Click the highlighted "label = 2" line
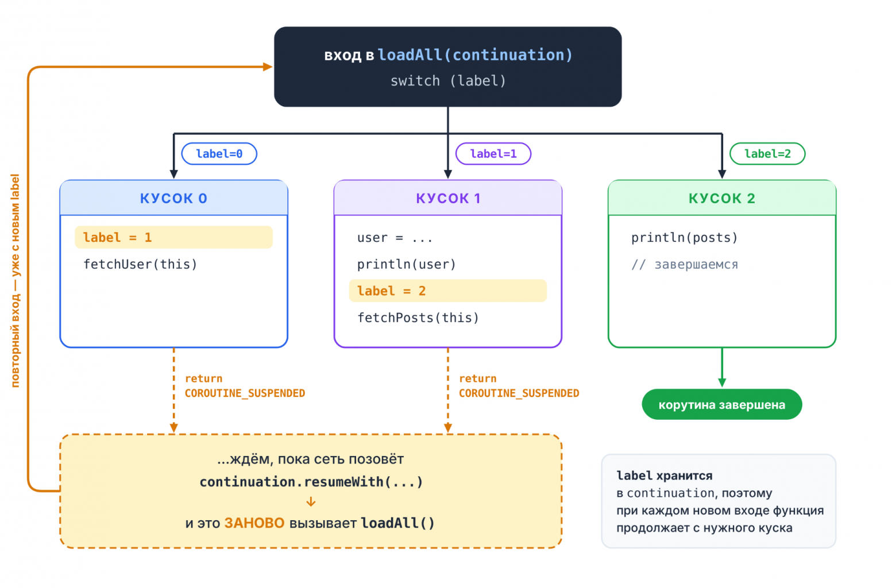This screenshot has height=588, width=896. pos(448,291)
